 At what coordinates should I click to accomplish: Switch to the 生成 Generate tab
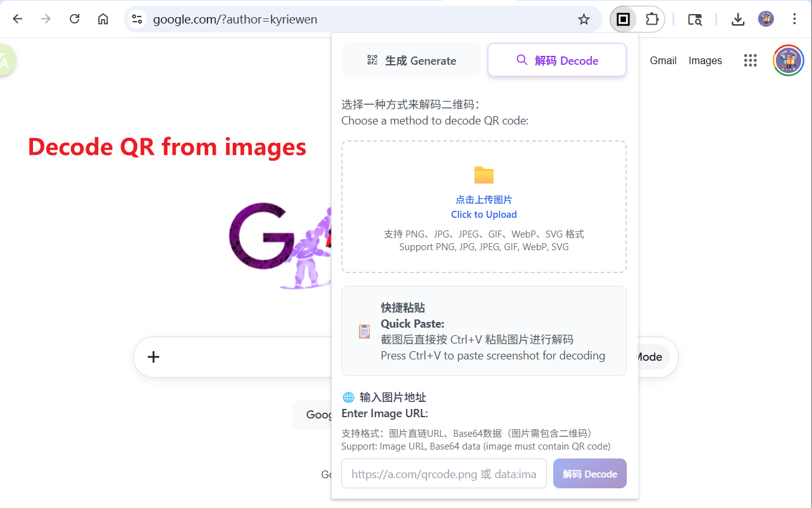(x=411, y=60)
